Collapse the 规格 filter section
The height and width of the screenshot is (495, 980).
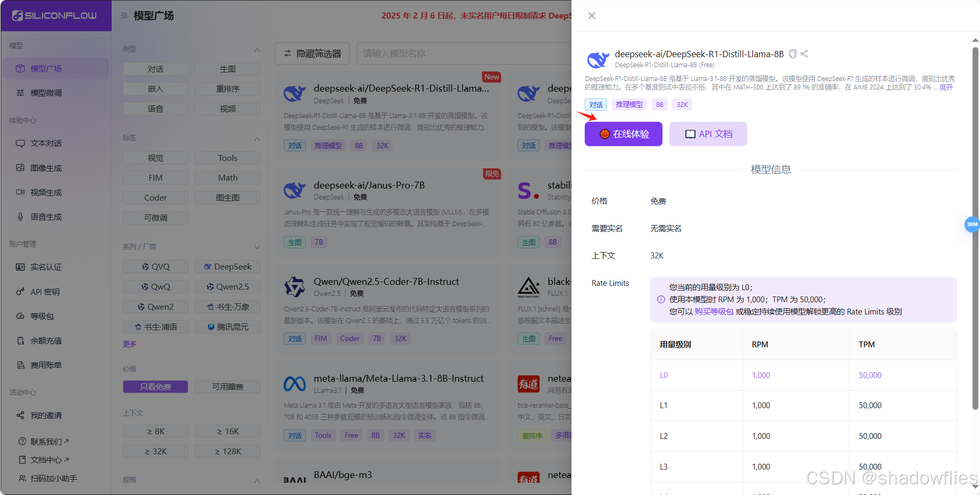257,480
